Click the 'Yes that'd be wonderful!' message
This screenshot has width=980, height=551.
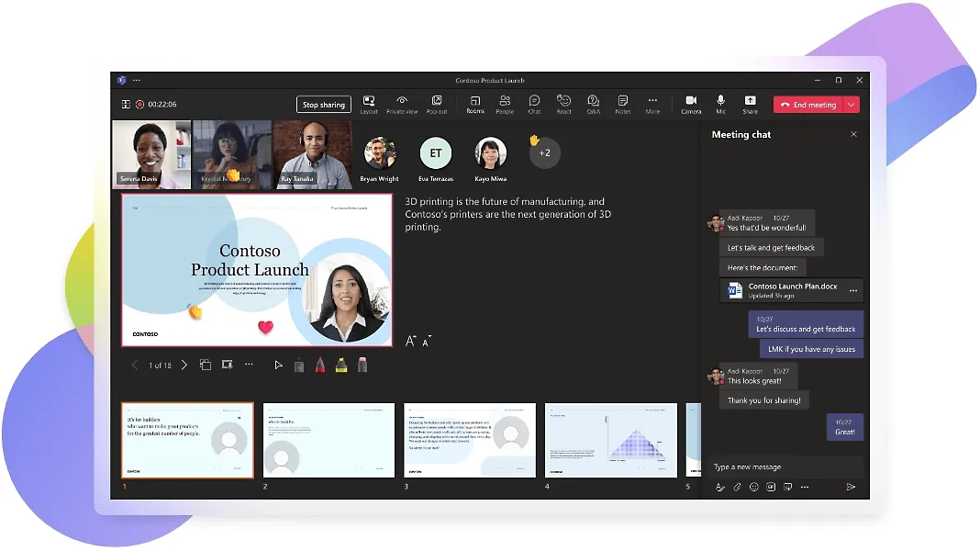coord(767,223)
